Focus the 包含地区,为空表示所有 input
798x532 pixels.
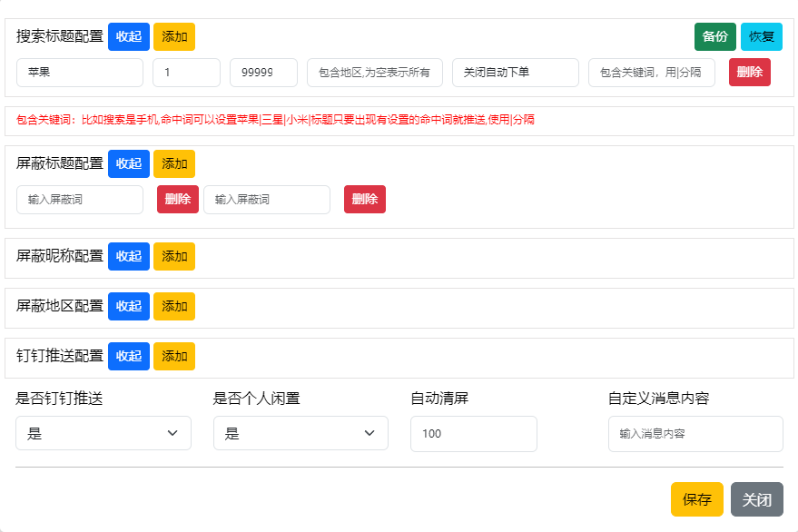point(375,73)
